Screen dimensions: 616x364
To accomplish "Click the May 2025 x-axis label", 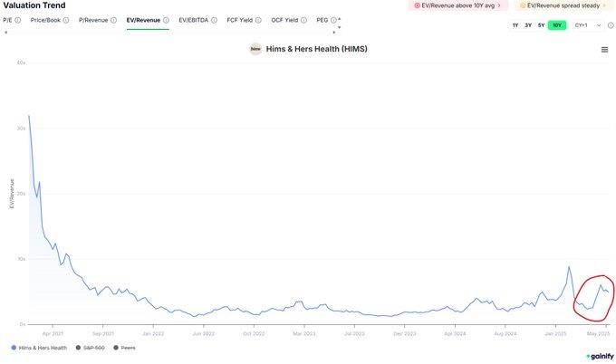I will (598, 334).
